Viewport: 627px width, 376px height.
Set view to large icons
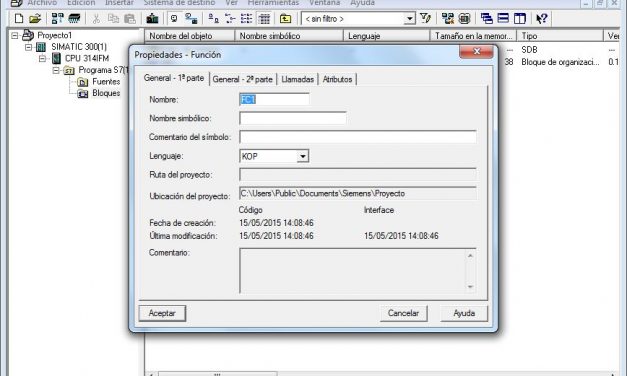(214, 18)
